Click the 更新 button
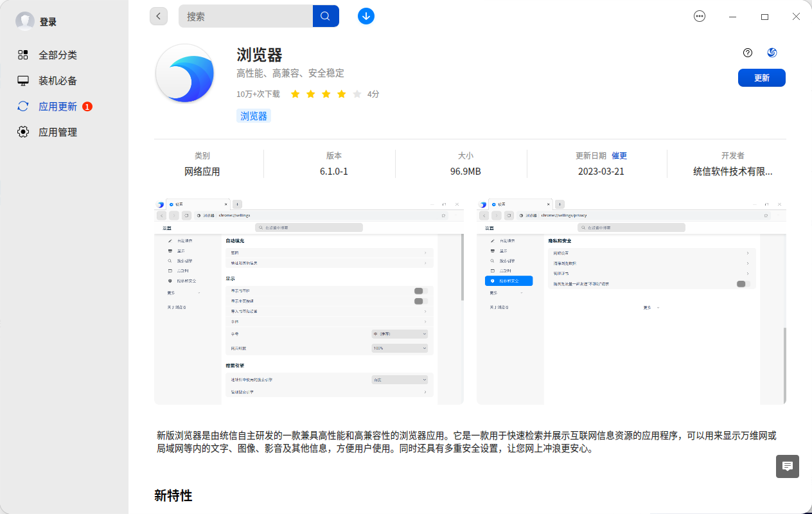 (x=761, y=77)
